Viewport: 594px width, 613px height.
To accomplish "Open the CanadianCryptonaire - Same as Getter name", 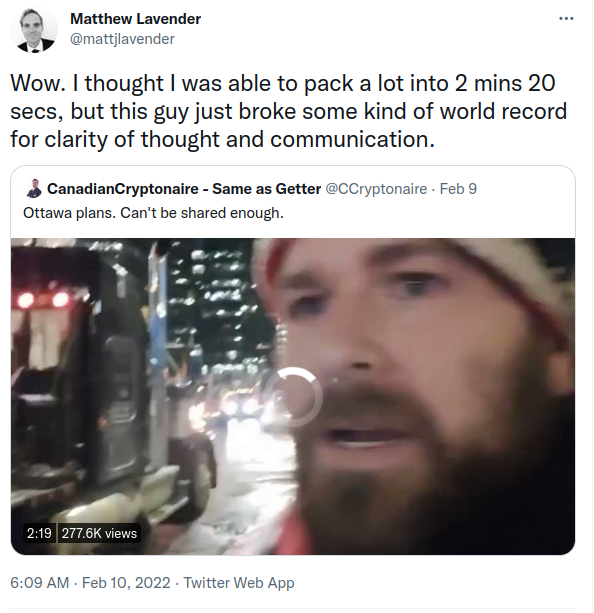I will 184,189.
